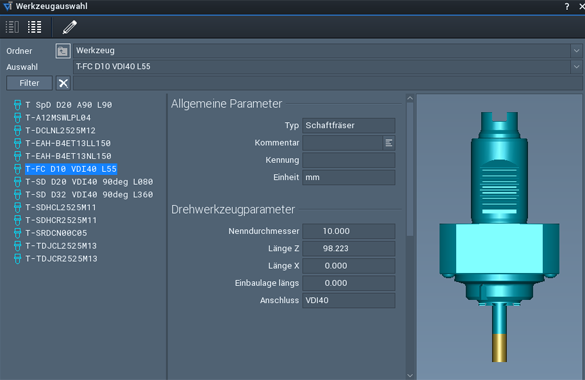Click the Einheit field showing mm
Viewport: 585px width, 380px height.
[x=348, y=178]
